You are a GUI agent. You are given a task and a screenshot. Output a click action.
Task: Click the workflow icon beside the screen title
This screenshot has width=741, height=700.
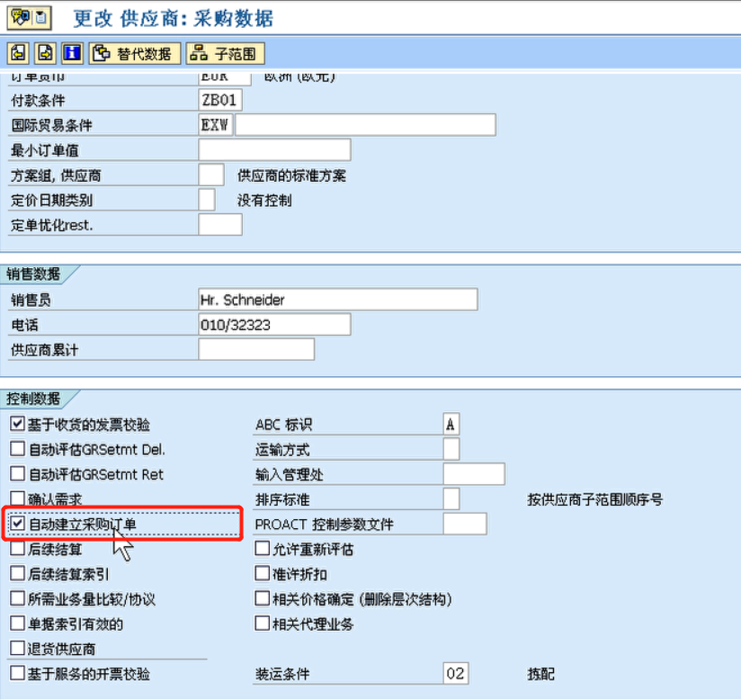pyautogui.click(x=19, y=15)
